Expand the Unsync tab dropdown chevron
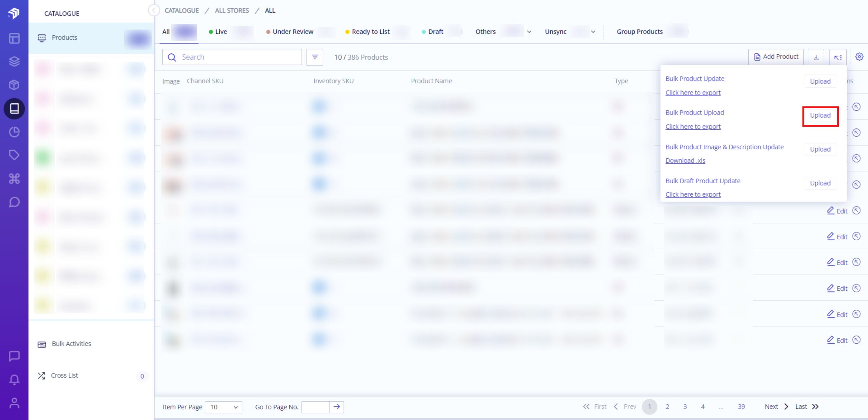 pyautogui.click(x=593, y=32)
